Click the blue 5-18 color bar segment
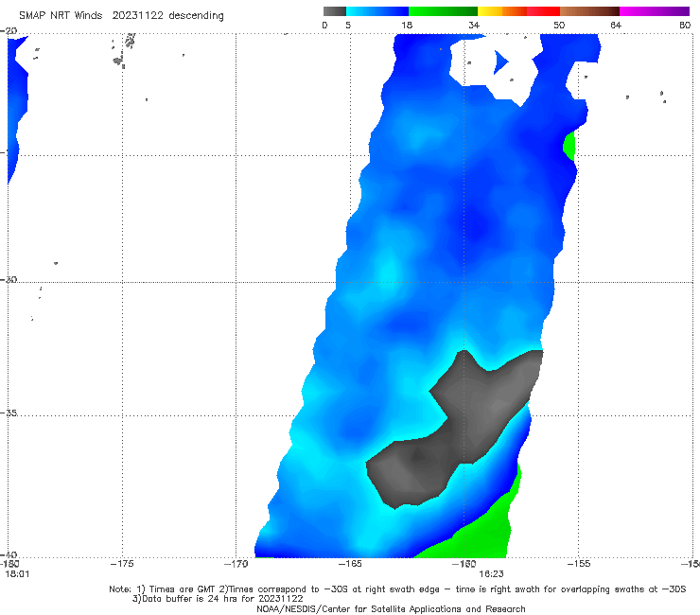 [377, 11]
